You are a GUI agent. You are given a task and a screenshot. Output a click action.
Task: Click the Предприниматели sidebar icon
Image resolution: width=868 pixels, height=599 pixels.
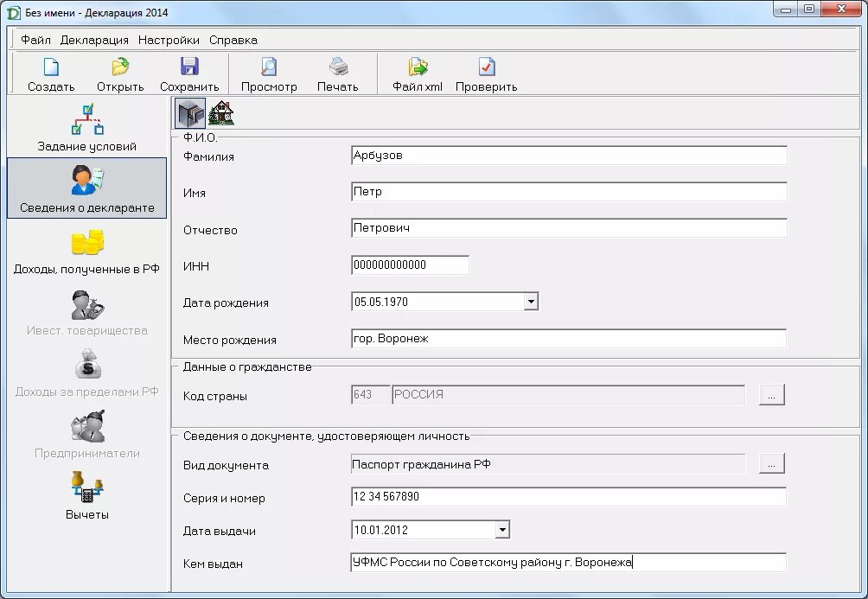[x=87, y=426]
